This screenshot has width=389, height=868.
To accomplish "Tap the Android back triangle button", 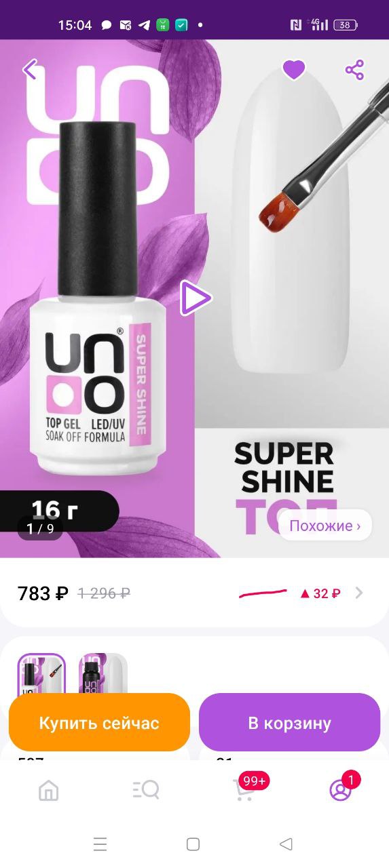I will point(286,844).
